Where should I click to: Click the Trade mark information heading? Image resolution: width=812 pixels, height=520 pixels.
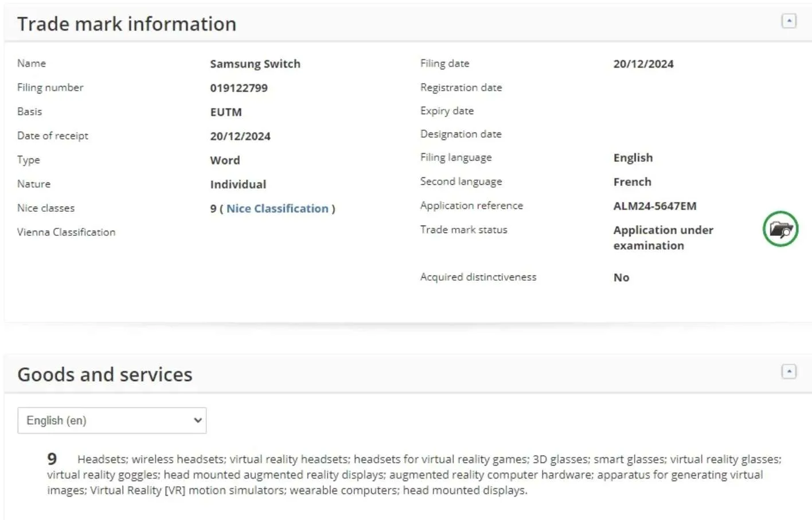tap(127, 24)
